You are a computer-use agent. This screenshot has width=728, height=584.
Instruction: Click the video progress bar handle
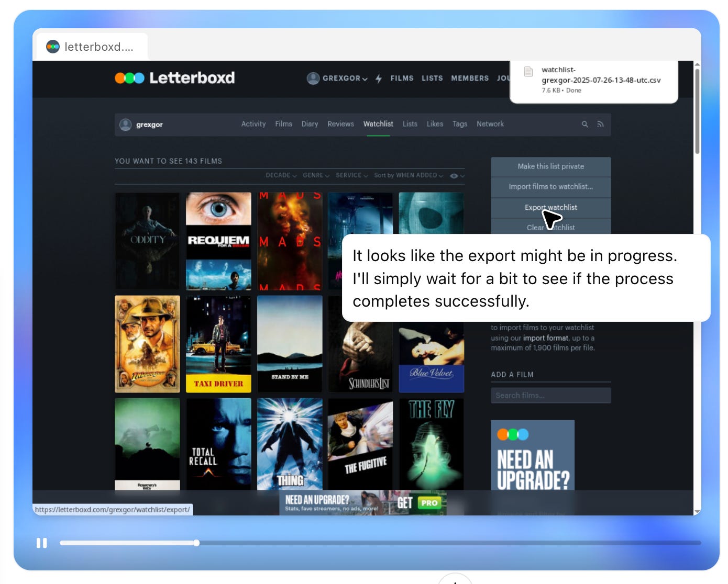196,543
